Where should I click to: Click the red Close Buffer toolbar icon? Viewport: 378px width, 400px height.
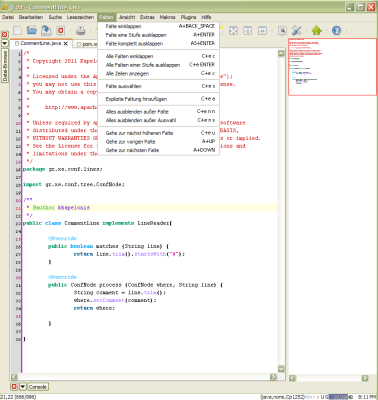(x=60, y=31)
